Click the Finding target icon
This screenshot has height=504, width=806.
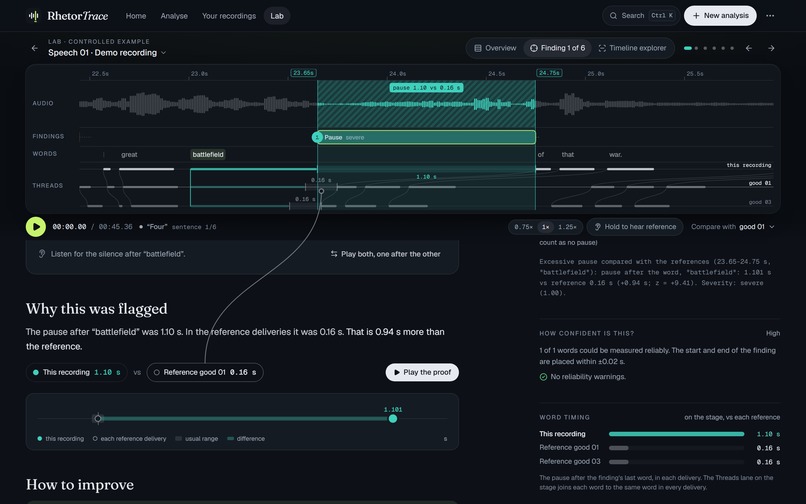534,48
